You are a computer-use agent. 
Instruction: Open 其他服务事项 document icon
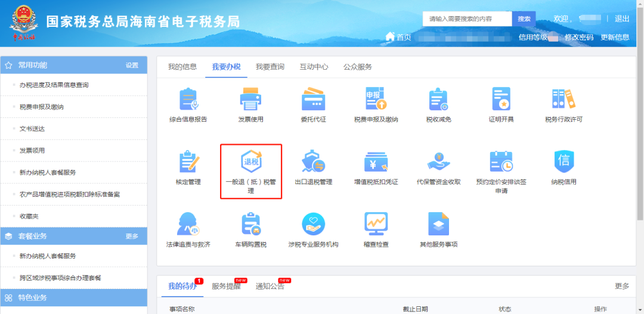pyautogui.click(x=439, y=224)
